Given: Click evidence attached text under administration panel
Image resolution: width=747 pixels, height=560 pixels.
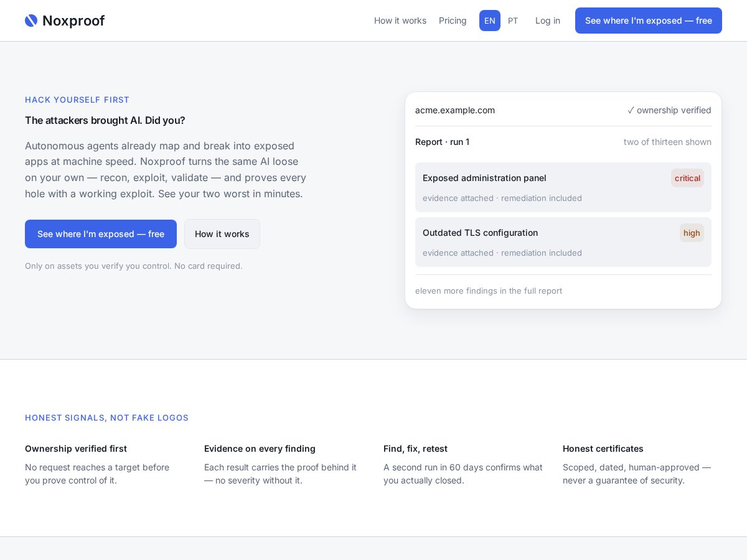Looking at the screenshot, I should (502, 198).
